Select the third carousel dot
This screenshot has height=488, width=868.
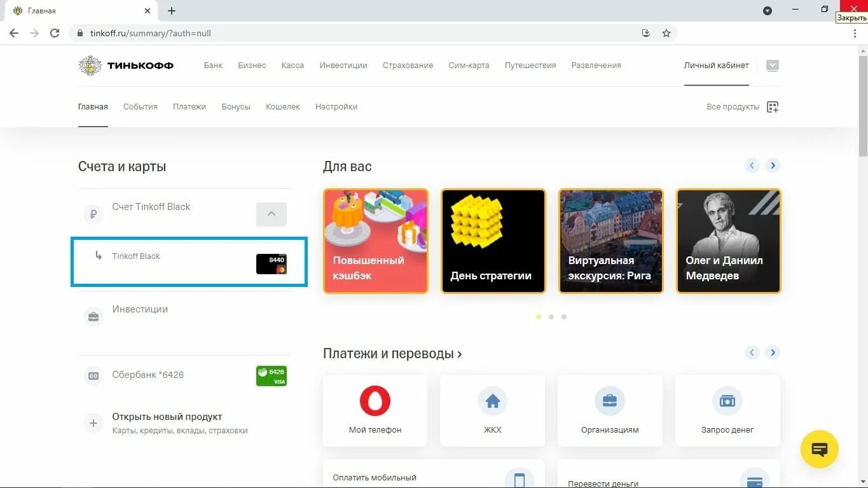(x=564, y=317)
